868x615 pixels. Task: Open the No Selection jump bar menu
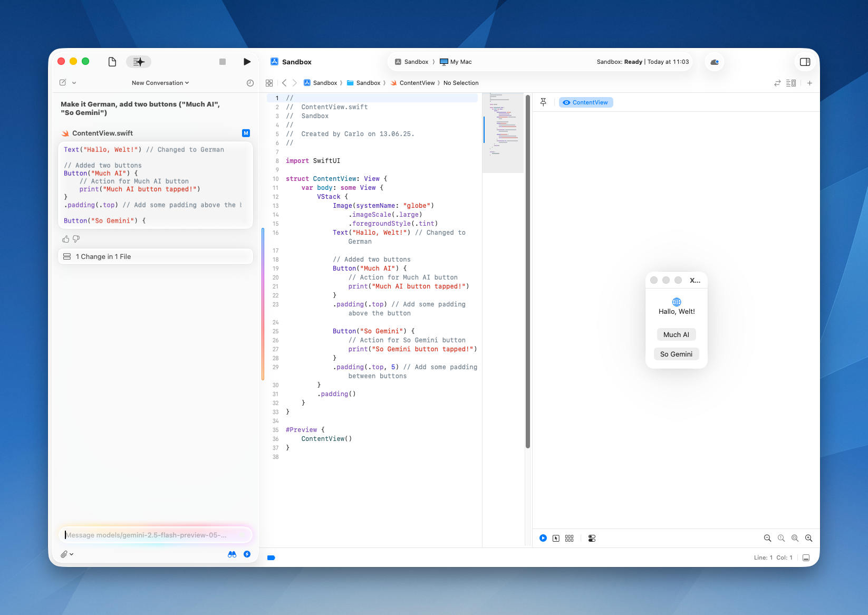[461, 83]
